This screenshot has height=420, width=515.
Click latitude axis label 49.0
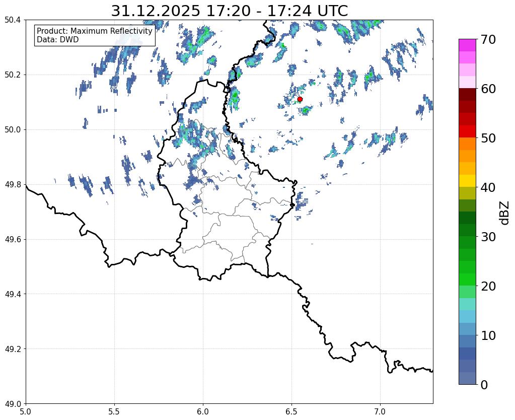tap(13, 403)
